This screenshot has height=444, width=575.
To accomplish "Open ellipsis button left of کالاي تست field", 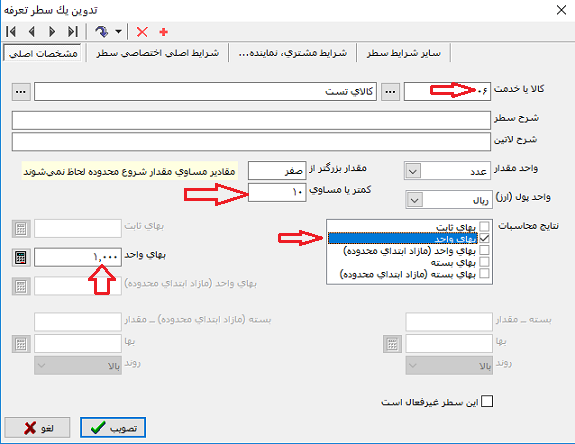I will coord(21,92).
